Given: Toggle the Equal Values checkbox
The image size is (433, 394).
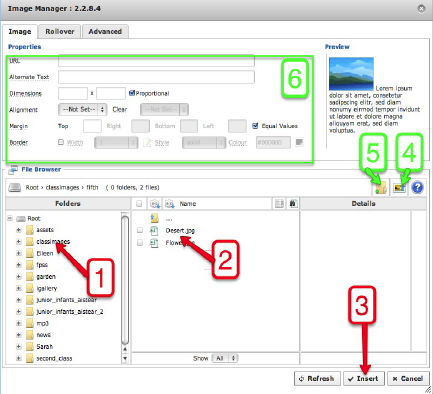Looking at the screenshot, I should pyautogui.click(x=255, y=126).
